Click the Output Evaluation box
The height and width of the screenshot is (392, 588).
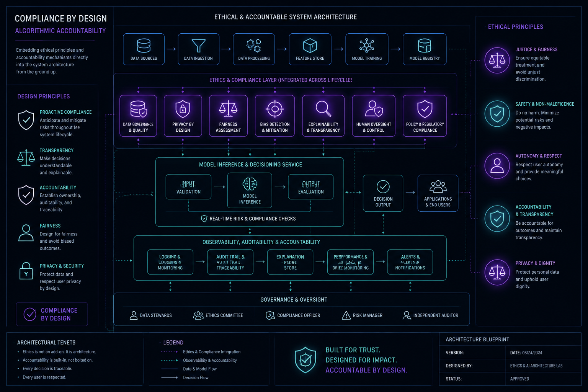point(311,187)
